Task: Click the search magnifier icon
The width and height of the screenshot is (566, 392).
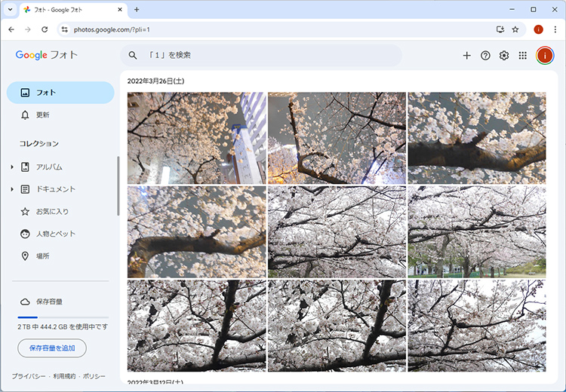Action: pos(133,55)
